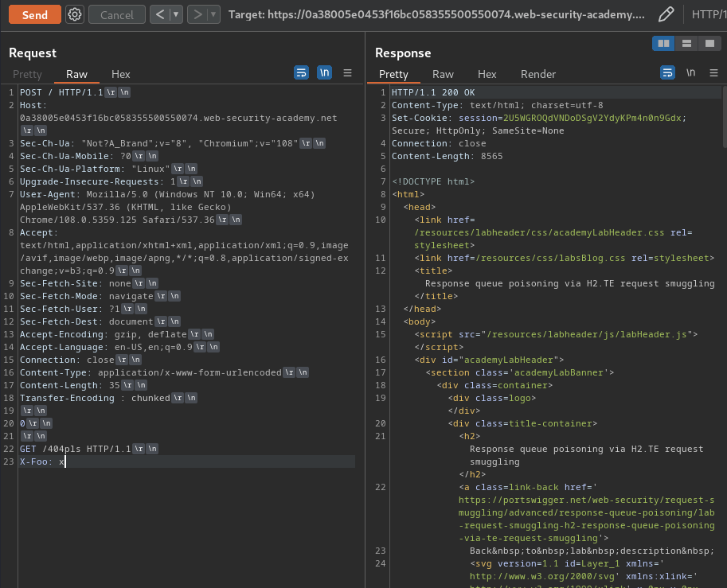Viewport: 727px width, 588px height.
Task: Open Request panel hamburger menu
Action: [347, 72]
